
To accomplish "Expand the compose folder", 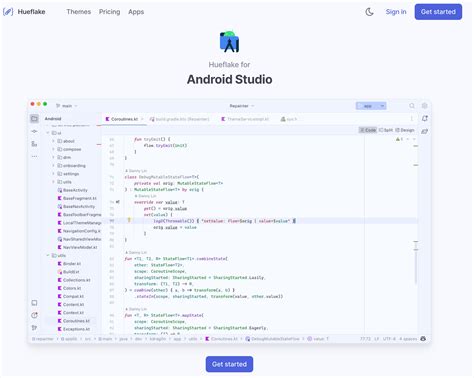I will (53, 149).
